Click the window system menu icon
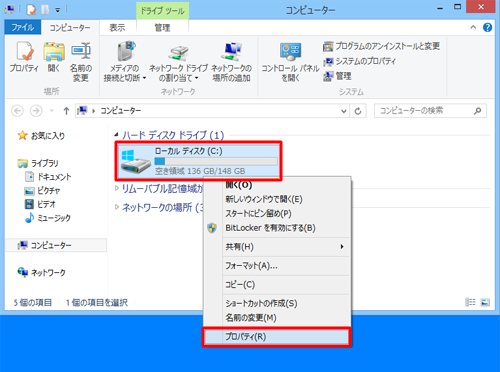The height and width of the screenshot is (372, 500). pyautogui.click(x=9, y=9)
